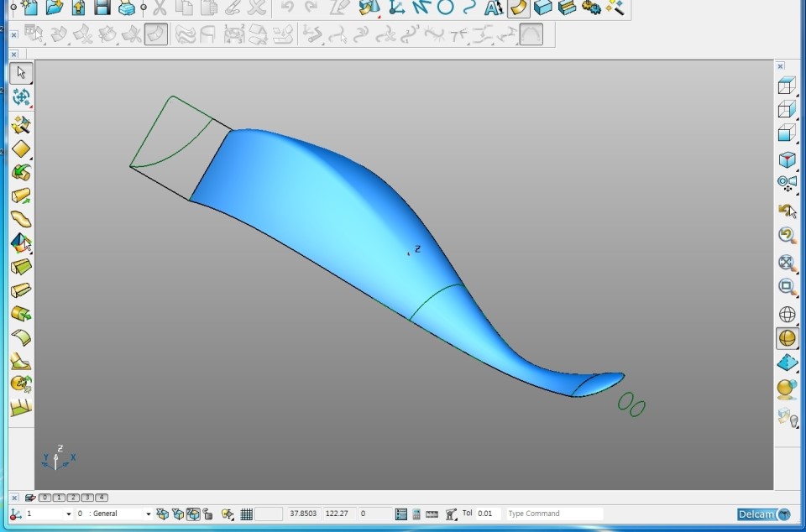Open the calculator icon in the status bar
The height and width of the screenshot is (532, 806).
point(416,514)
